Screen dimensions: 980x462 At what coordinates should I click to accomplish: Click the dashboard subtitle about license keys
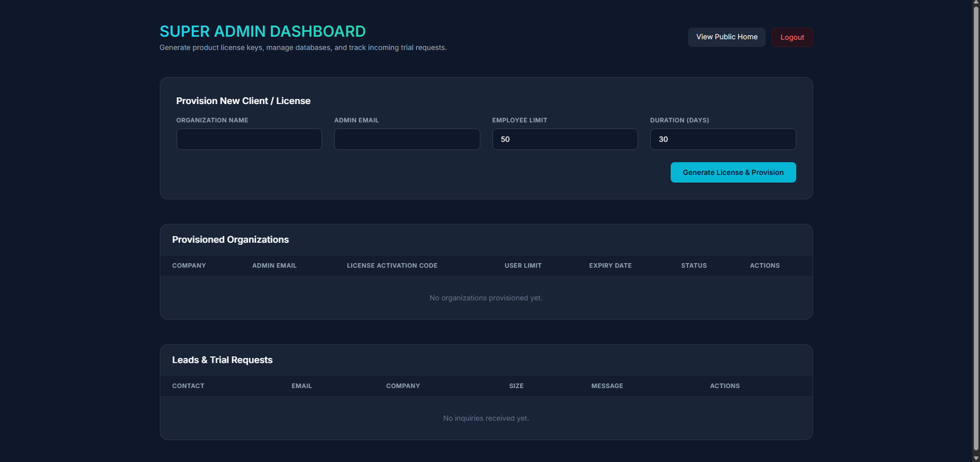(303, 48)
